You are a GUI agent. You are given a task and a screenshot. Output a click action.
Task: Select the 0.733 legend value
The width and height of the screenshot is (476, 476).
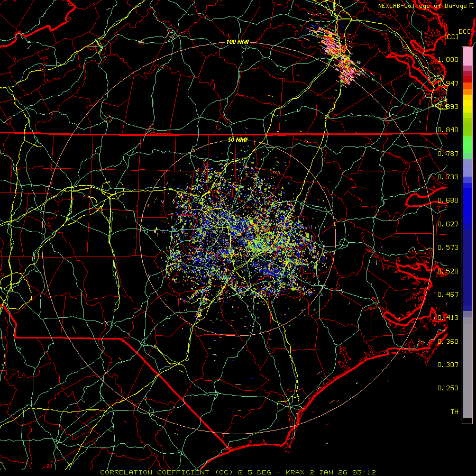click(x=448, y=177)
